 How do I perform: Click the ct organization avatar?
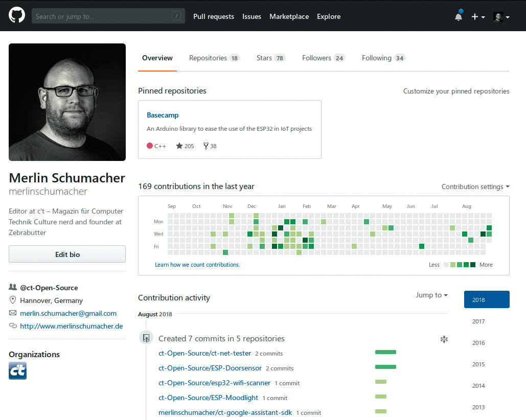click(17, 371)
